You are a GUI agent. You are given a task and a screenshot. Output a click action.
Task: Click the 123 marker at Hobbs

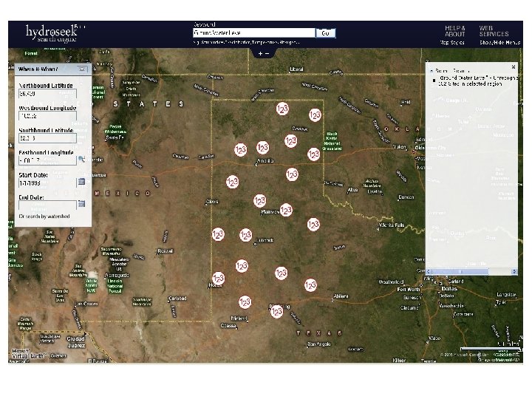218,279
